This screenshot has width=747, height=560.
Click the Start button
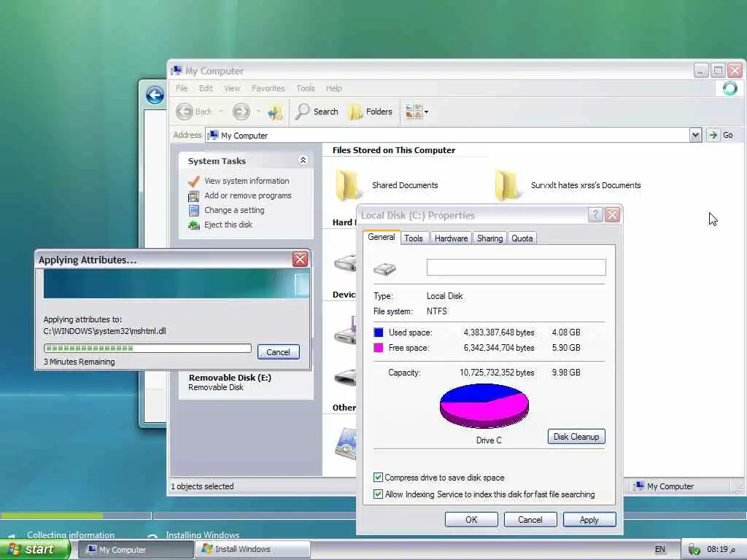coord(35,549)
